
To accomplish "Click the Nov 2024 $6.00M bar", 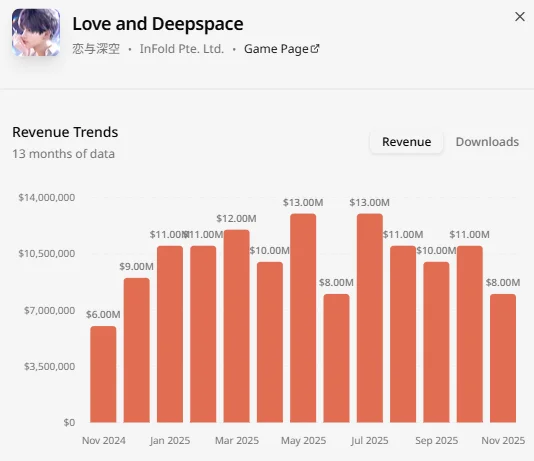I will point(103,374).
